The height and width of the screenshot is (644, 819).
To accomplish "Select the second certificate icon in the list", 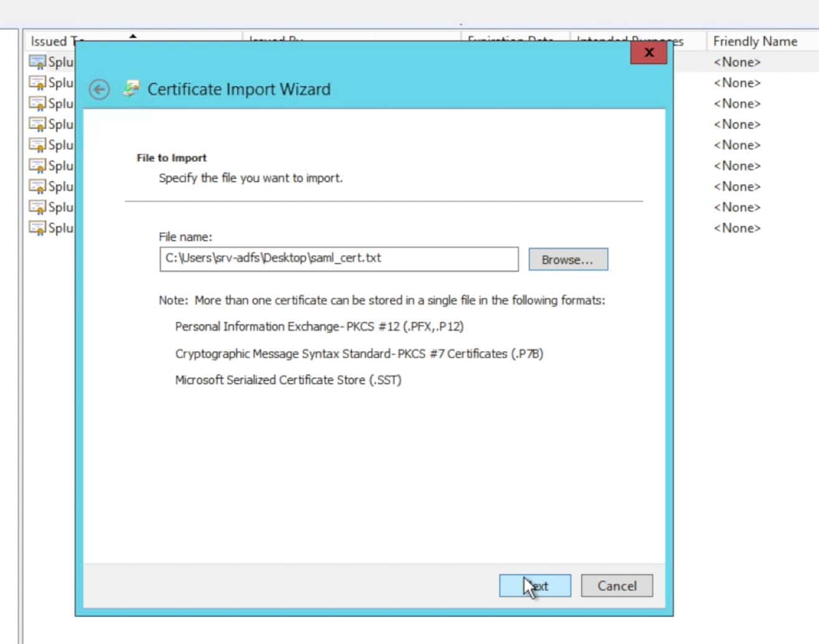I will pyautogui.click(x=37, y=83).
